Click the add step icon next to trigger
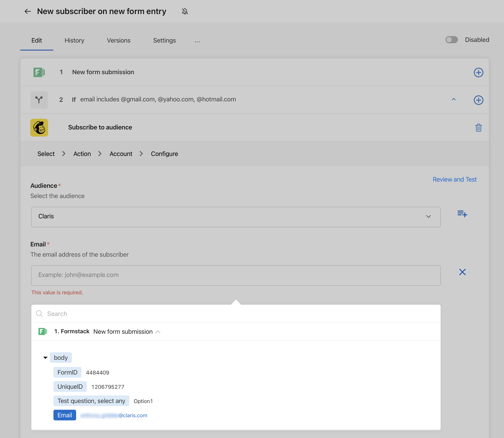The image size is (504, 438). (x=478, y=72)
